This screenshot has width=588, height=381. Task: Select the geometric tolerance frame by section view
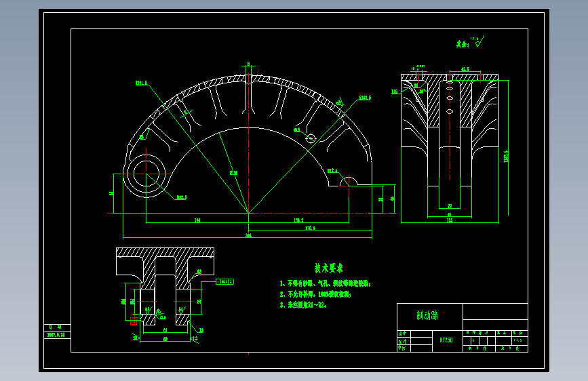224,281
